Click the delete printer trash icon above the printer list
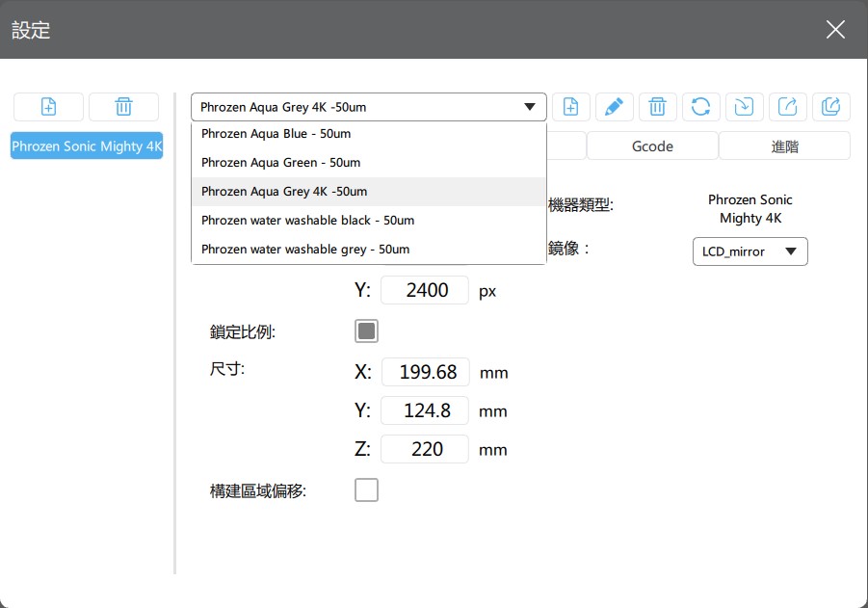Image resolution: width=868 pixels, height=608 pixels. (123, 107)
